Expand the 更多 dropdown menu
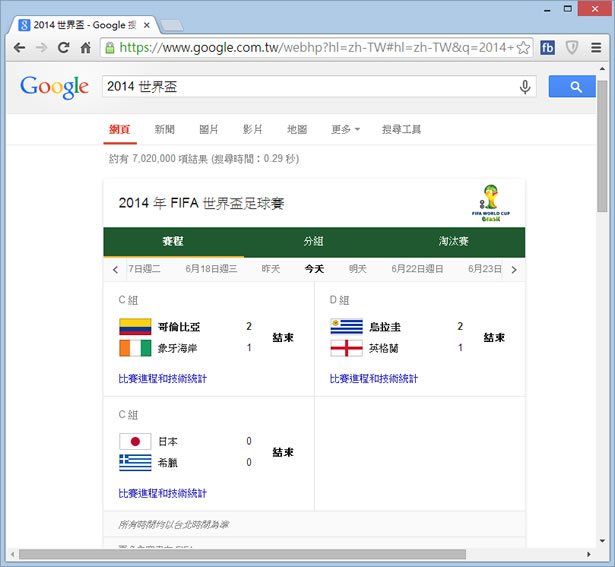Image resolution: width=615 pixels, height=567 pixels. (x=345, y=129)
